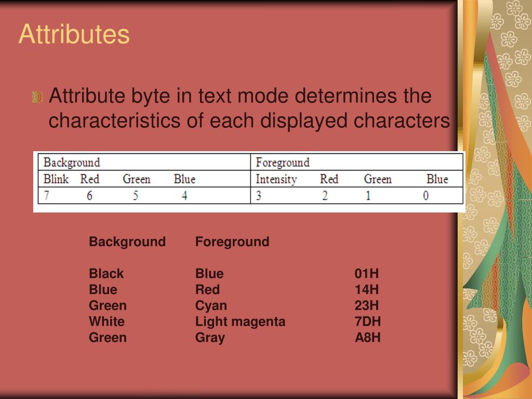Image resolution: width=532 pixels, height=399 pixels.
Task: Click the "Gray" foreground entry
Action: pos(210,338)
